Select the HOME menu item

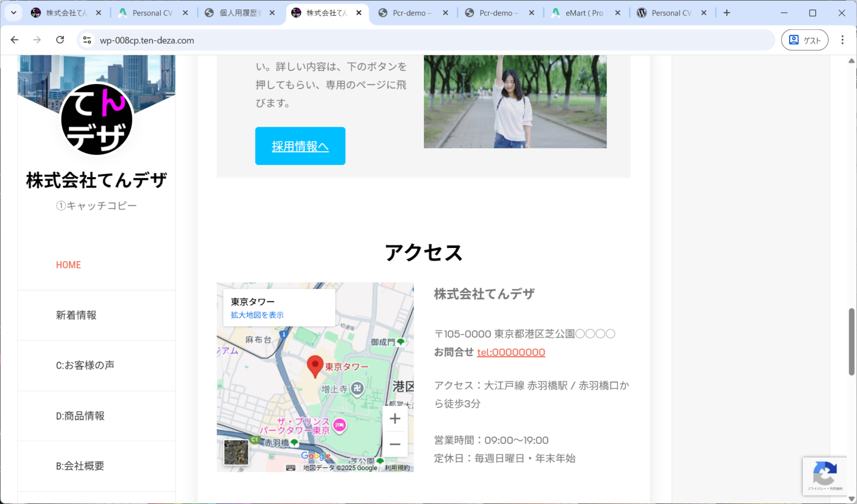coord(68,265)
